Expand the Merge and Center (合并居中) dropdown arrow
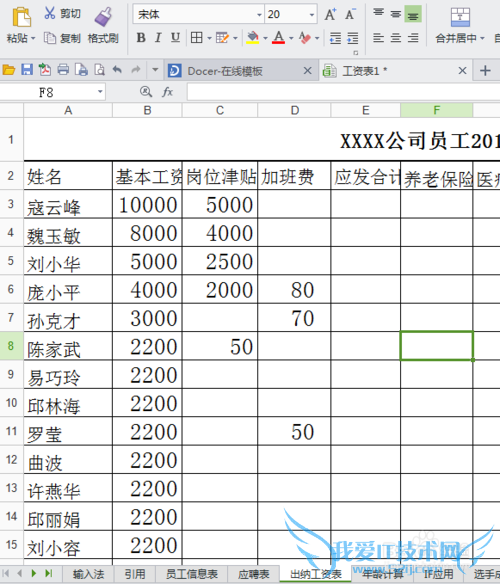500x584 pixels. (482, 38)
